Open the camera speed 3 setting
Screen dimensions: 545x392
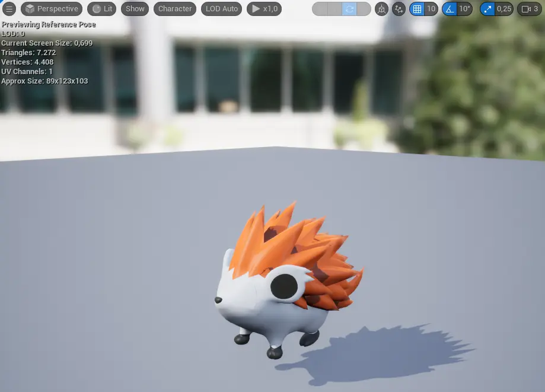(530, 9)
